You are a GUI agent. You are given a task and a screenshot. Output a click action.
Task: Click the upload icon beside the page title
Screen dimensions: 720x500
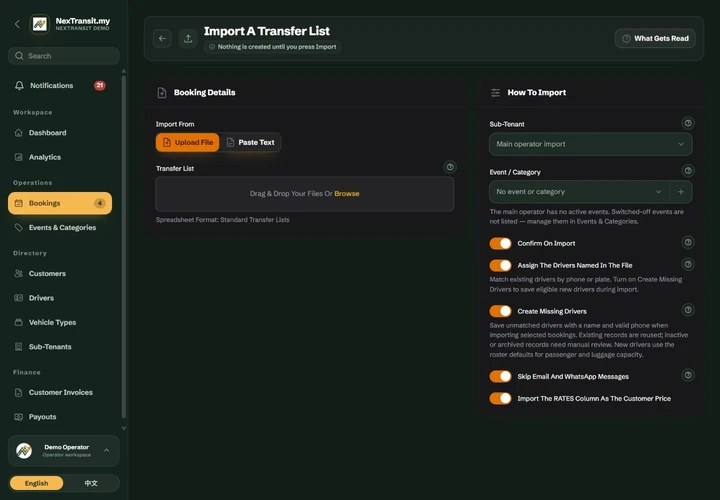point(188,39)
